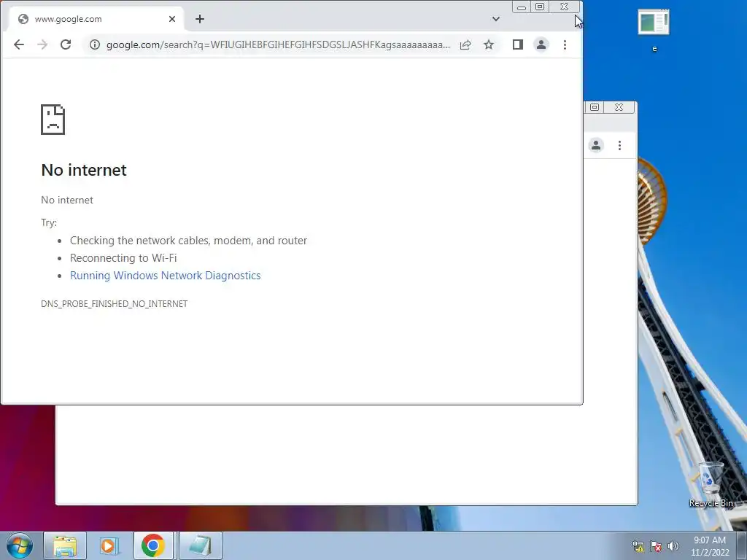
Task: Open the volume speaker tray icon
Action: point(673,546)
